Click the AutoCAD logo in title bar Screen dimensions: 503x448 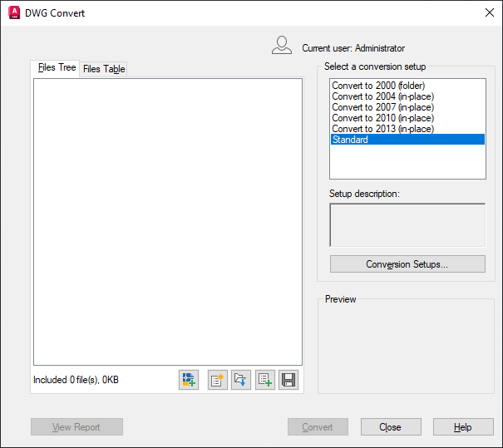coord(14,12)
